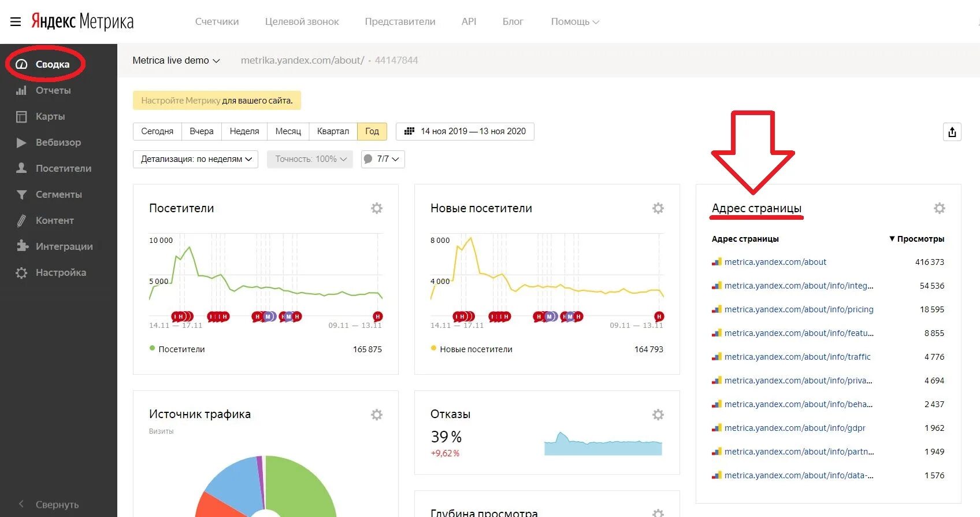Toggle green Посетители legend marker

click(153, 348)
